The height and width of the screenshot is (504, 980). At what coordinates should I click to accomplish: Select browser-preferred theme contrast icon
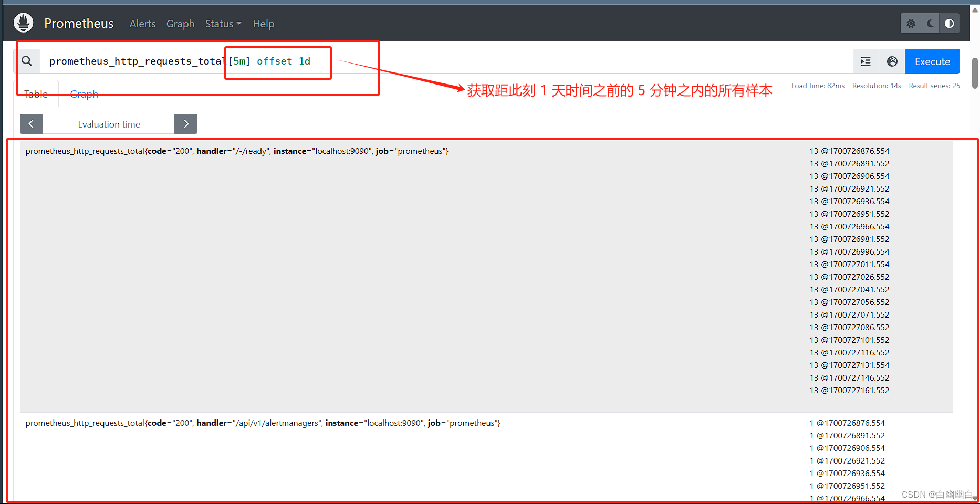click(950, 24)
